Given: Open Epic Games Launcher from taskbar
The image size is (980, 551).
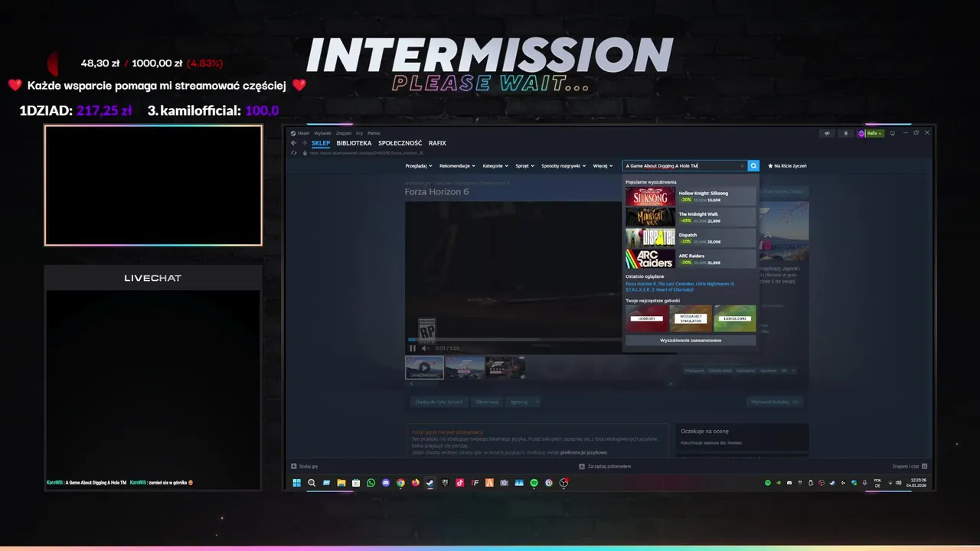Looking at the screenshot, I should coord(445,483).
